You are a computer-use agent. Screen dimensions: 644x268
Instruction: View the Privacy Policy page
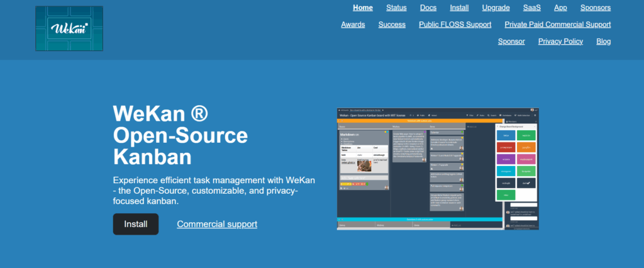(560, 42)
